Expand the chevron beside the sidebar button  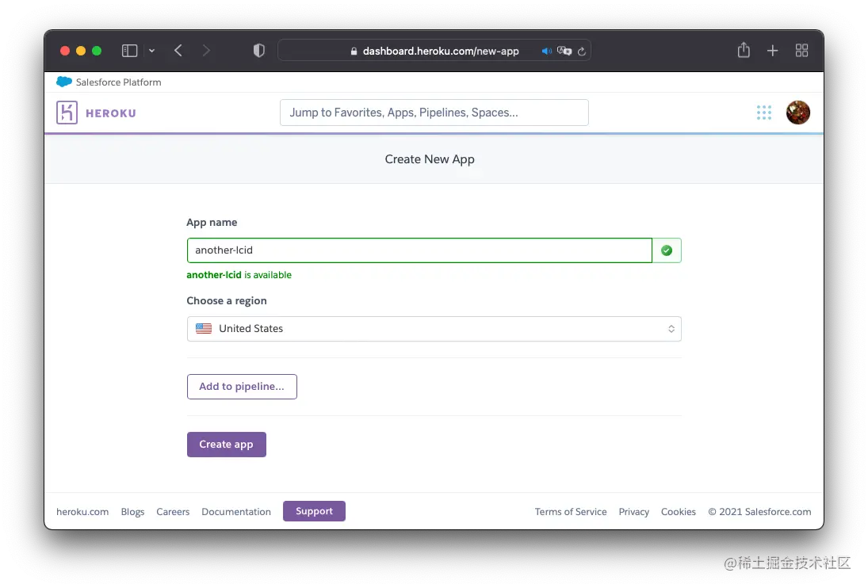pyautogui.click(x=151, y=50)
